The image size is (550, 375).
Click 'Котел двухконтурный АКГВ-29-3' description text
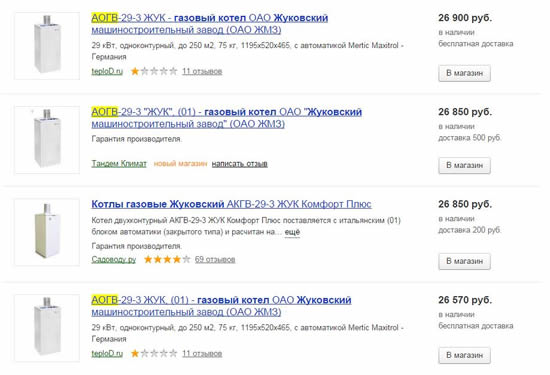246,226
